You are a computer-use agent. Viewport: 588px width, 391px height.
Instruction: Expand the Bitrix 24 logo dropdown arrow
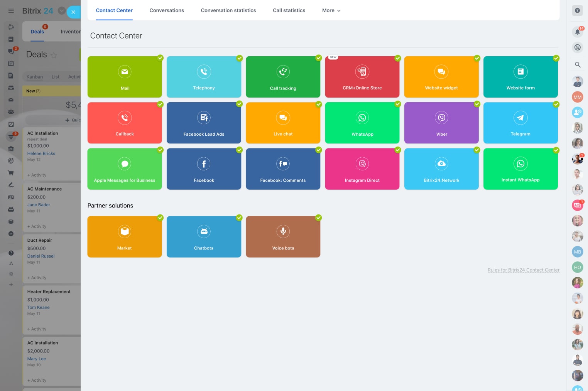click(x=61, y=11)
